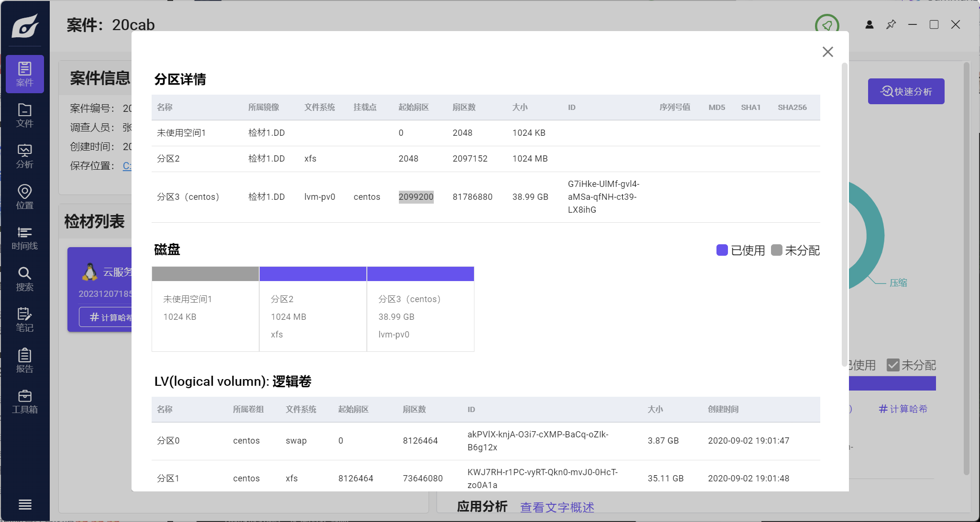This screenshot has height=522, width=980.
Task: Click the app logo at top left
Action: pyautogui.click(x=25, y=25)
